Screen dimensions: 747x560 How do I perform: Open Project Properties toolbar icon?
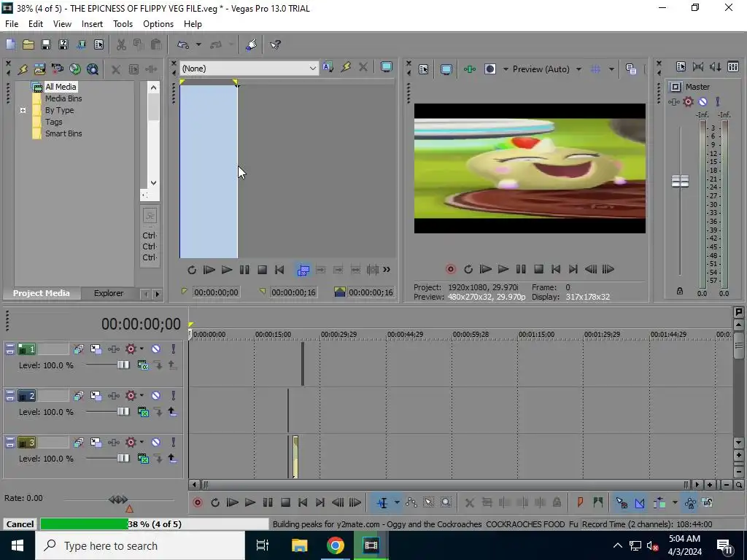pos(99,44)
